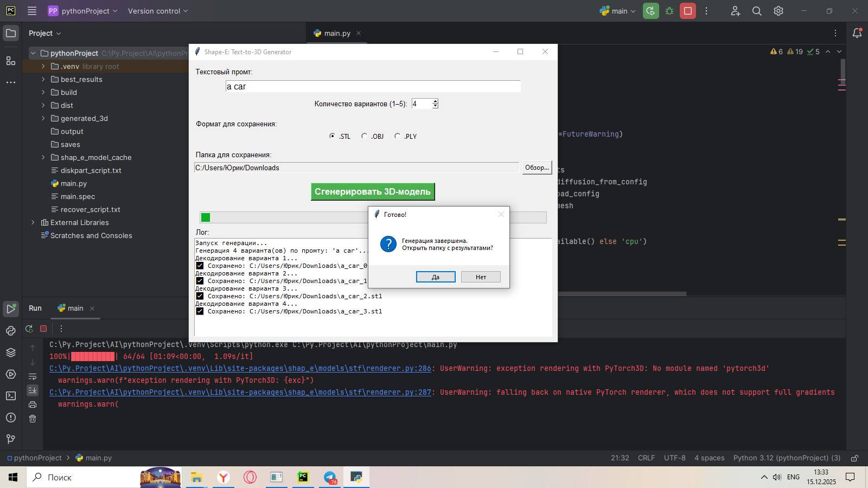Open the Git tool window in the left sidebar
The height and width of the screenshot is (488, 868).
click(11, 439)
